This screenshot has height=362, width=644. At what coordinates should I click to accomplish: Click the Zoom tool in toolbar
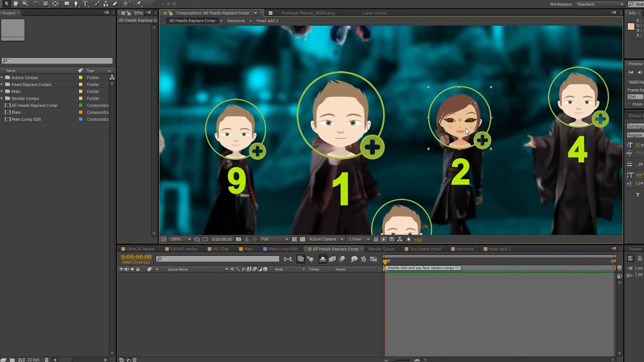25,4
